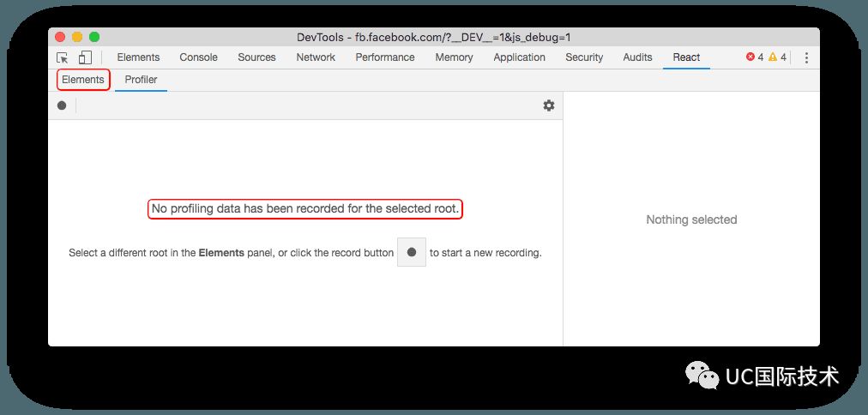Click the DevTools window title text

434,38
